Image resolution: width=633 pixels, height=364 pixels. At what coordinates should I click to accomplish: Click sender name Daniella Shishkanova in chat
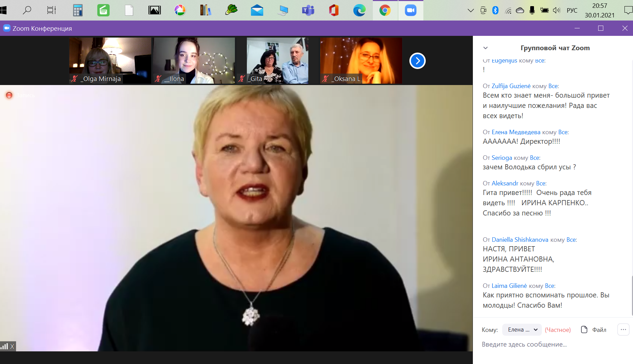[x=520, y=240]
